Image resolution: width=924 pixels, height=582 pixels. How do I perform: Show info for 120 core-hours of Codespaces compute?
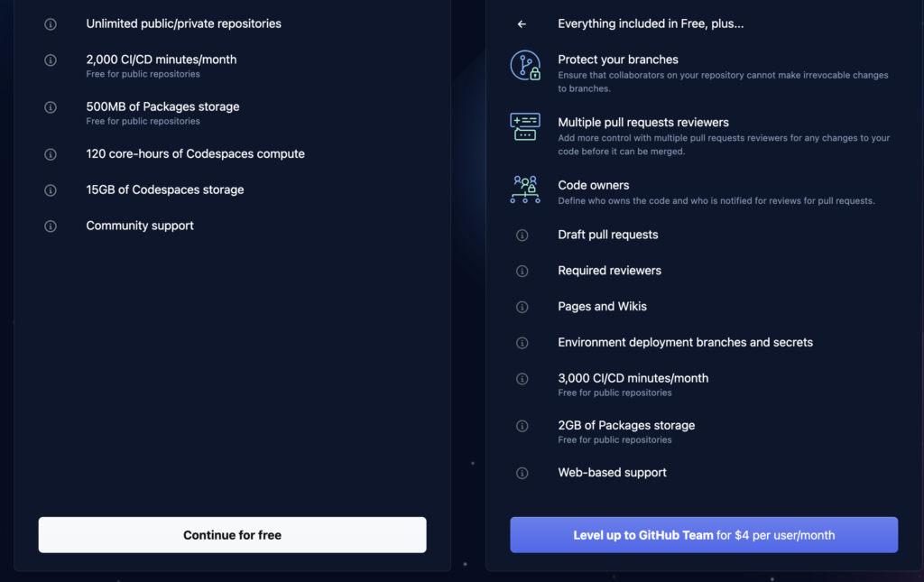(x=51, y=154)
